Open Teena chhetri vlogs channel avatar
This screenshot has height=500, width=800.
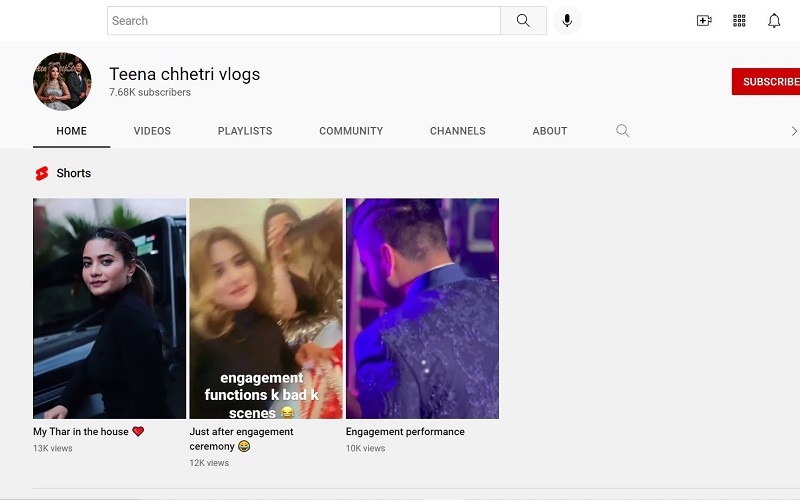coord(62,81)
